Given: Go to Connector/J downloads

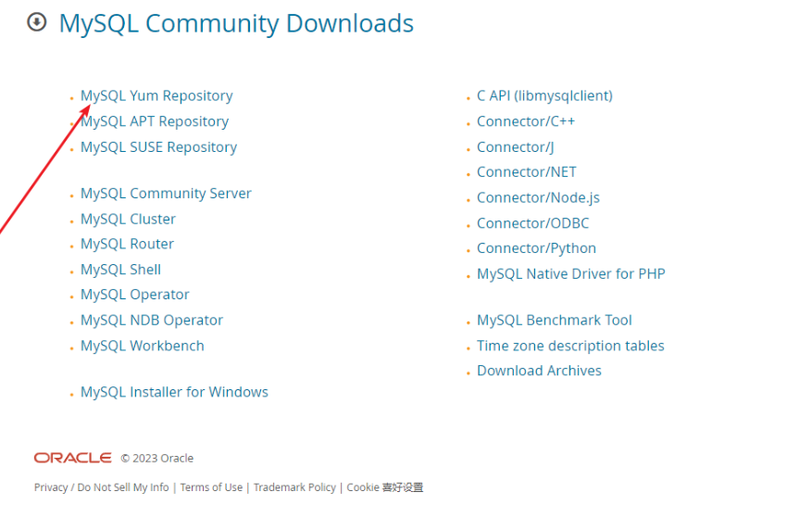Looking at the screenshot, I should [516, 147].
